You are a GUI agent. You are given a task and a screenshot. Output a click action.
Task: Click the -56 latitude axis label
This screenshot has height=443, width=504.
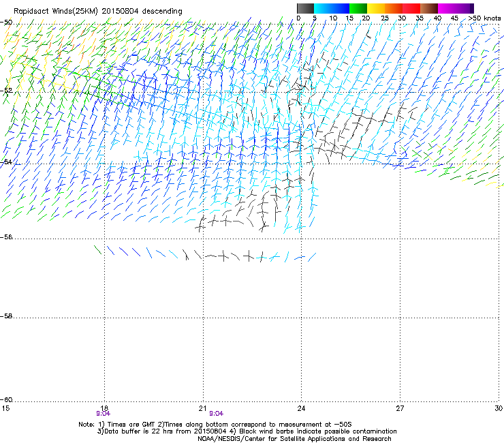coord(6,236)
